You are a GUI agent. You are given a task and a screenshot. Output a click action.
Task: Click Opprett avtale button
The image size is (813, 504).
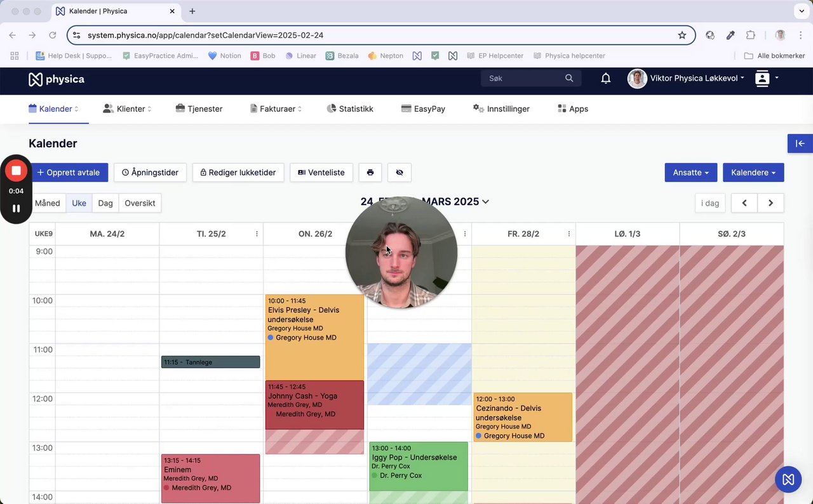pyautogui.click(x=69, y=173)
